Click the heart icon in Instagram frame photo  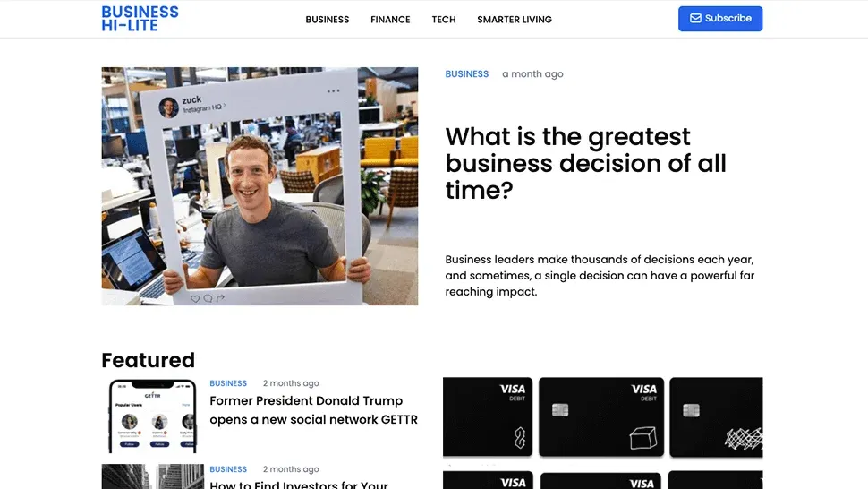coord(195,298)
